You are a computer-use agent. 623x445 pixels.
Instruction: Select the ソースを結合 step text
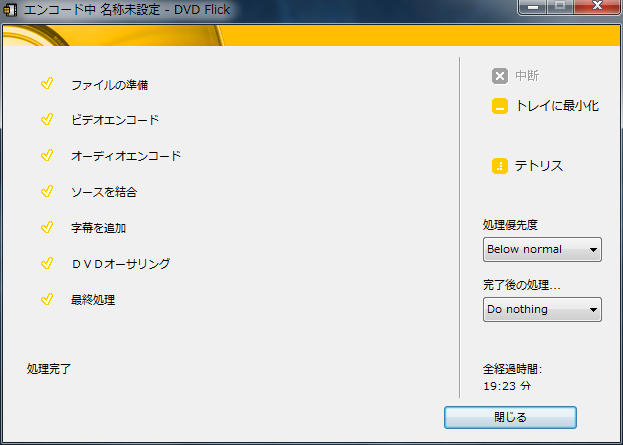104,192
